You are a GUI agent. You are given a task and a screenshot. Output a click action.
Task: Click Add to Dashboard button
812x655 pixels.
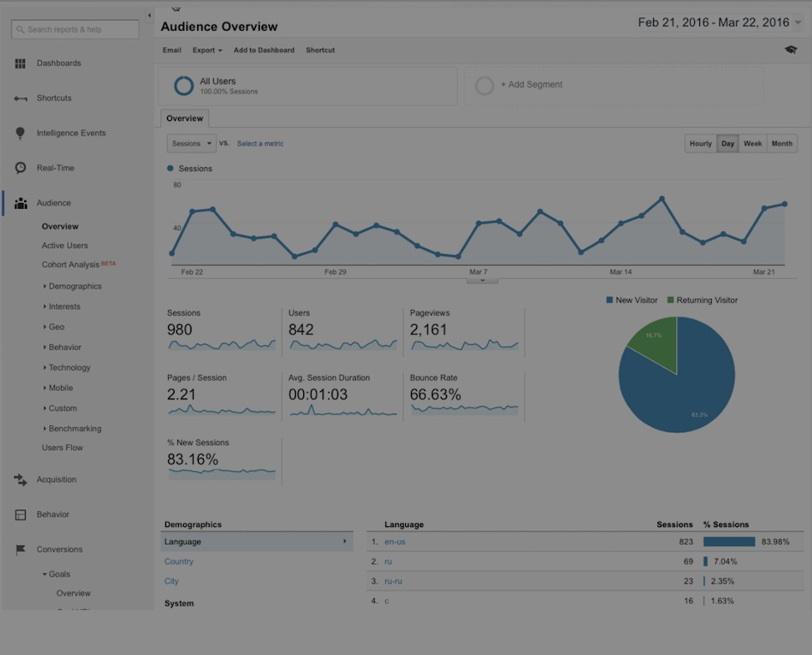(x=264, y=50)
